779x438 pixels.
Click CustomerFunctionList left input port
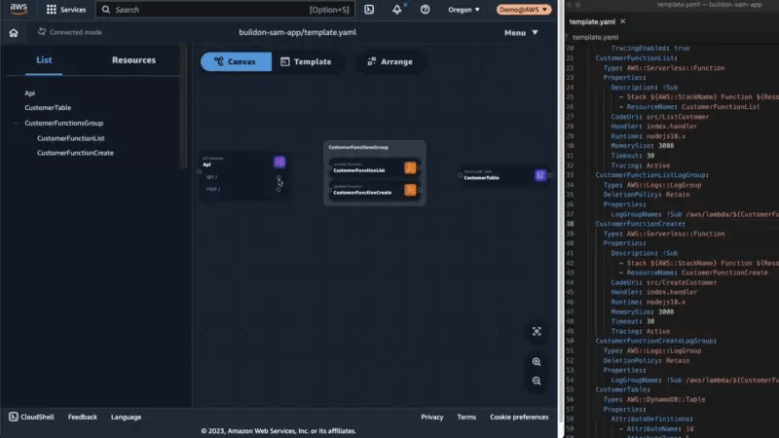point(330,168)
